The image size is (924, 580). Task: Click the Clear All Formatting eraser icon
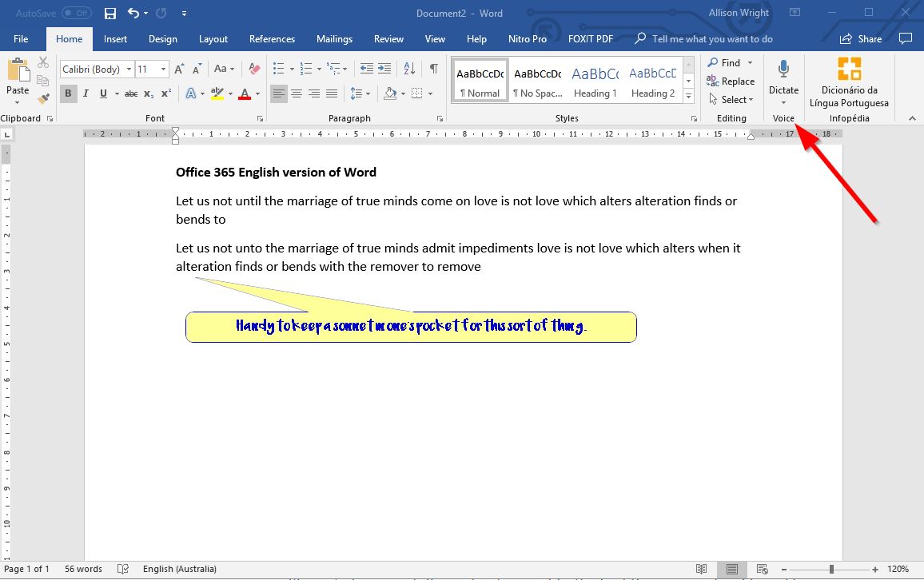click(254, 70)
